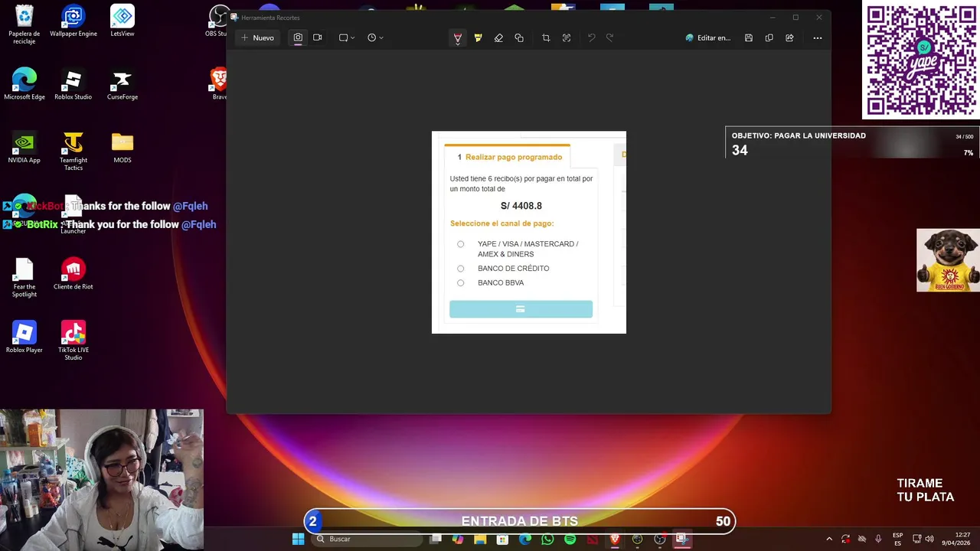Open Wallpaper Engine desktop icon
Screen dimensions: 980x551
pos(73,21)
